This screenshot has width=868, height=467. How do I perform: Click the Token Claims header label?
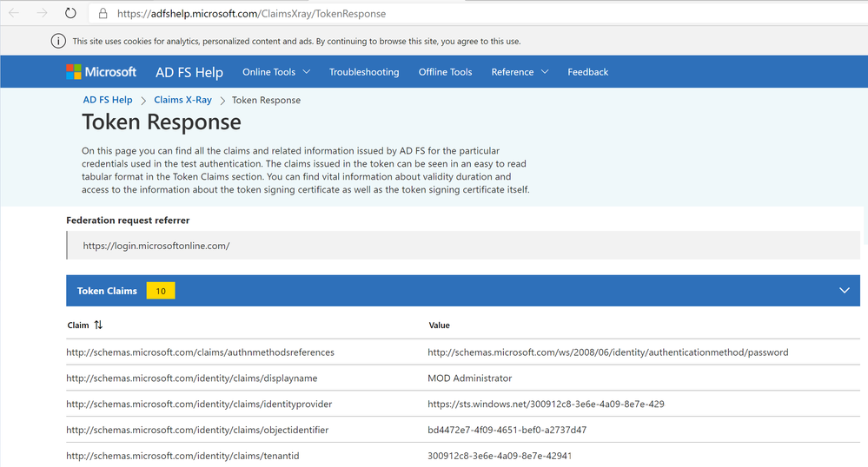(x=107, y=291)
